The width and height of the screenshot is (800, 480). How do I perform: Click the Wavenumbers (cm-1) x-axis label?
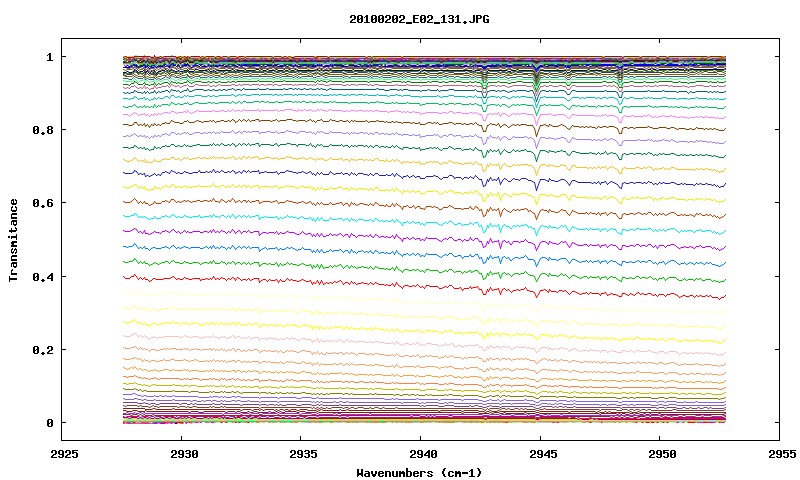[419, 473]
